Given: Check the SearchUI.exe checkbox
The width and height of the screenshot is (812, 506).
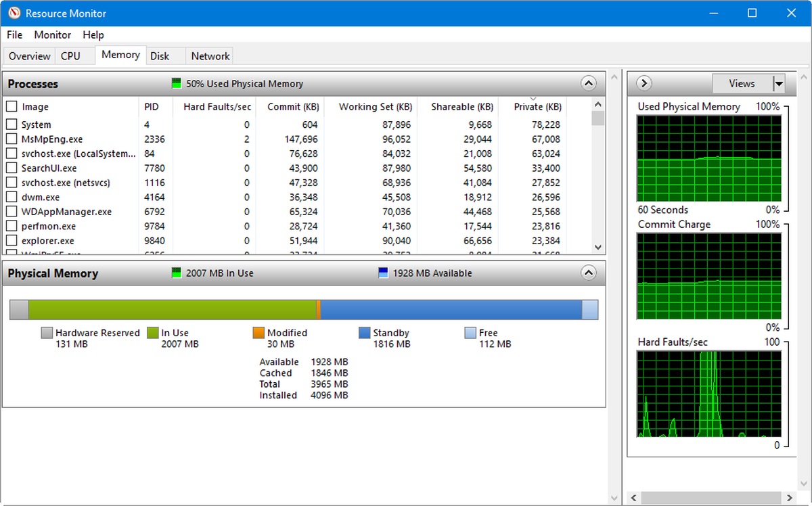Looking at the screenshot, I should (x=12, y=168).
